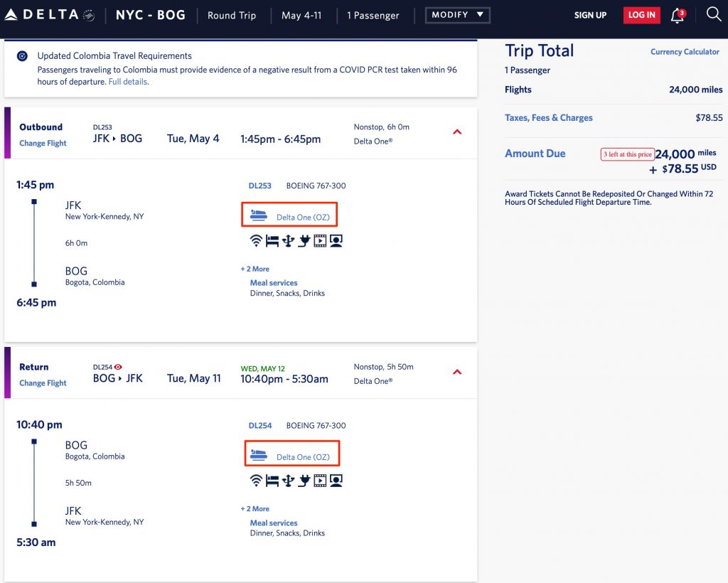Click the search magnifier icon
Image resolution: width=728 pixels, height=583 pixels.
coord(714,14)
